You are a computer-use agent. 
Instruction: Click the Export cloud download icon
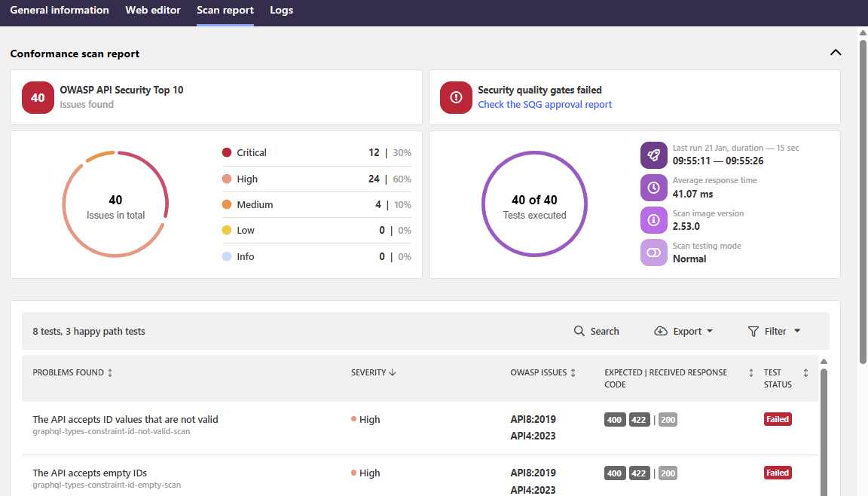click(x=661, y=331)
